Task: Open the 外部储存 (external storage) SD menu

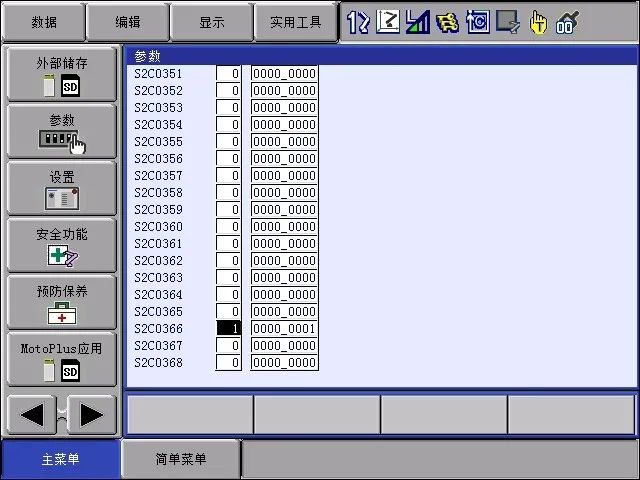Action: coord(62,73)
